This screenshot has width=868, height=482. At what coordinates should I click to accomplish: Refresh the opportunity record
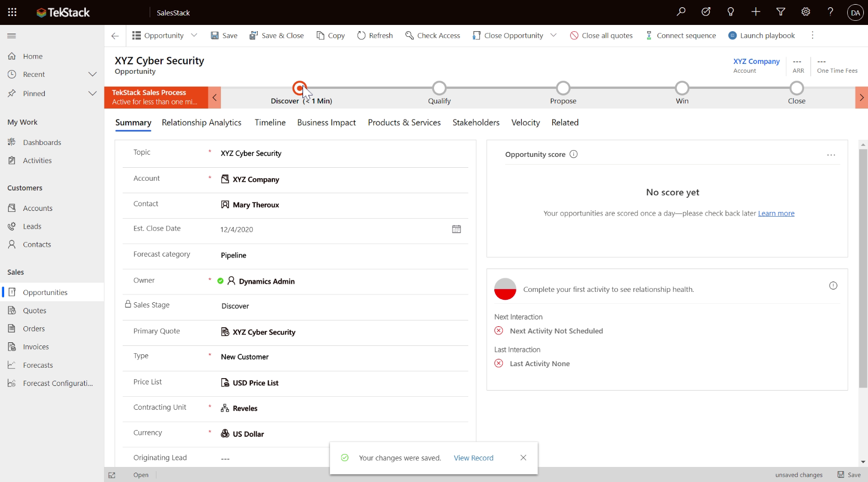pyautogui.click(x=375, y=35)
